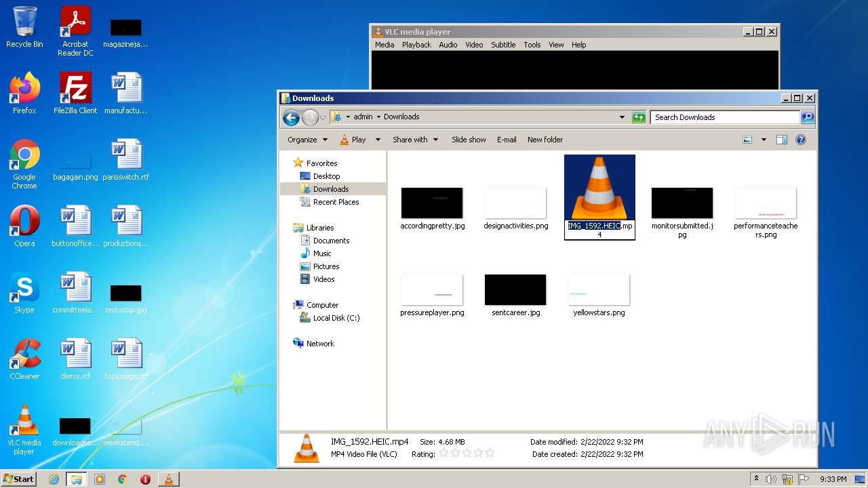Open VLC Video menu
The image size is (868, 488).
coord(474,45)
